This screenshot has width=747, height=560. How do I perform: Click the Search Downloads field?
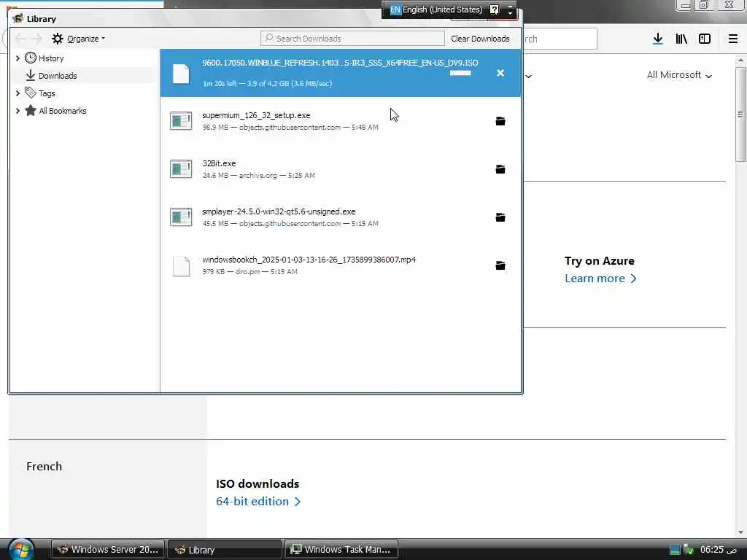pyautogui.click(x=352, y=39)
